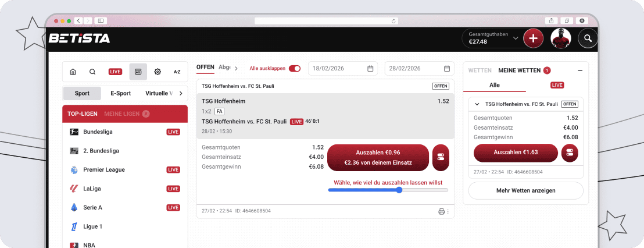Image resolution: width=644 pixels, height=248 pixels.
Task: Open the OFFEN bets tab
Action: point(205,68)
